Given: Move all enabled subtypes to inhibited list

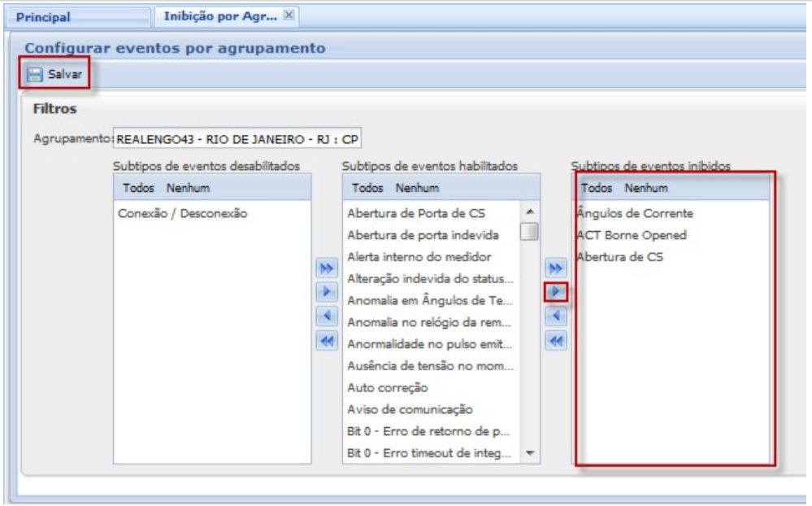Looking at the screenshot, I should click(x=557, y=268).
